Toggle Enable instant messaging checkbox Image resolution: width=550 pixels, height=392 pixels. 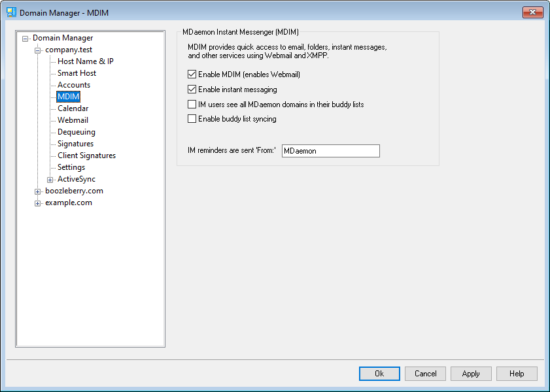pos(192,90)
